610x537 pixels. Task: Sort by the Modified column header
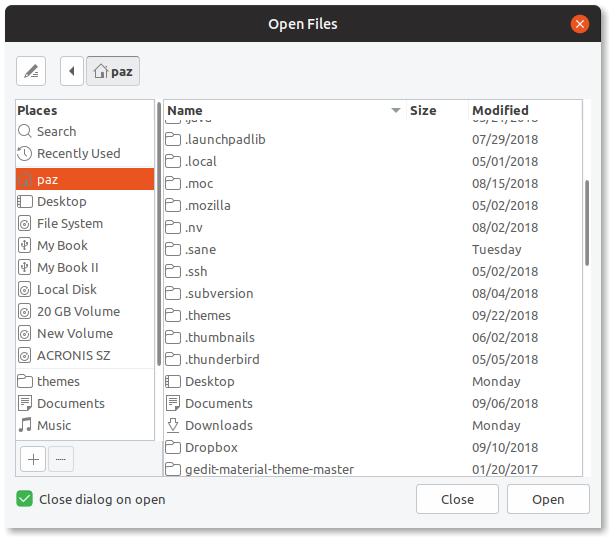coord(525,111)
